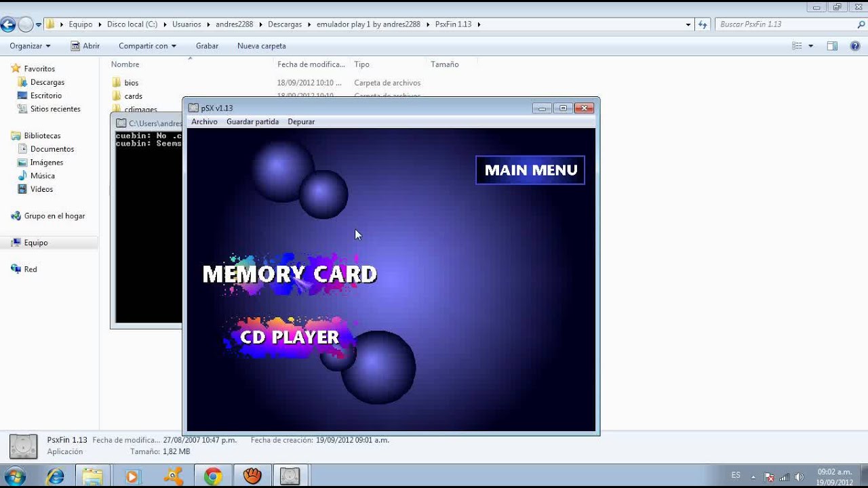
Task: Sort by Fecha de modificación column header
Action: pos(311,64)
